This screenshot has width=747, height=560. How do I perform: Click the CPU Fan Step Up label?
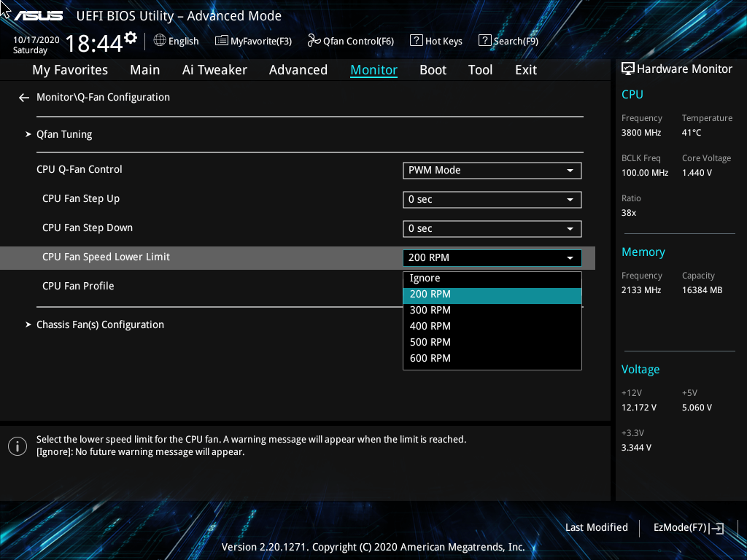point(81,199)
